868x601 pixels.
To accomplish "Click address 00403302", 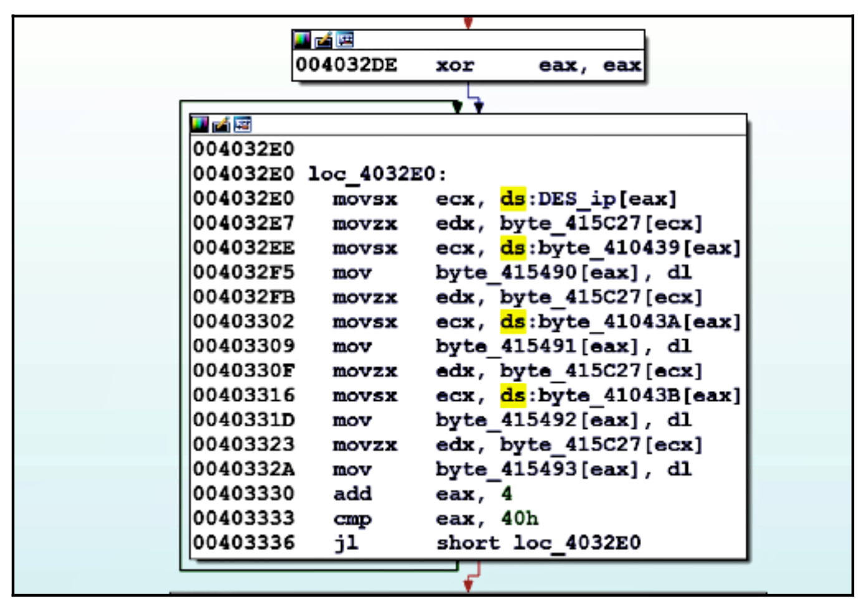I will 244,322.
